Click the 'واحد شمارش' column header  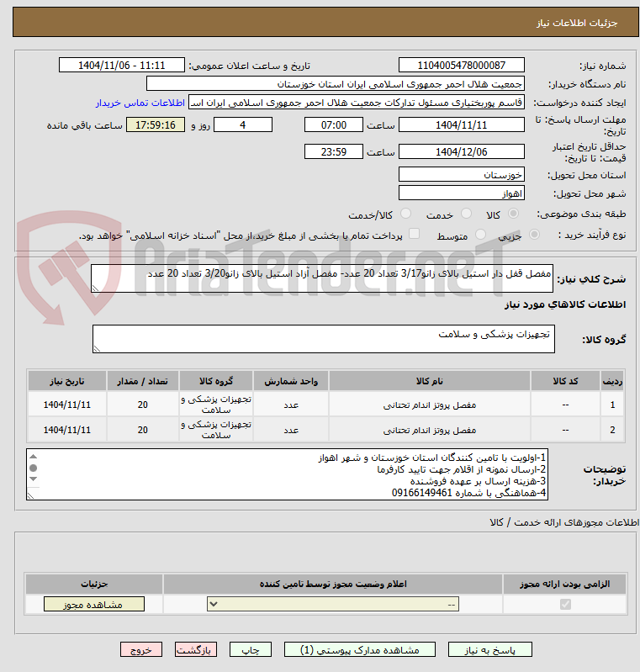point(291,381)
